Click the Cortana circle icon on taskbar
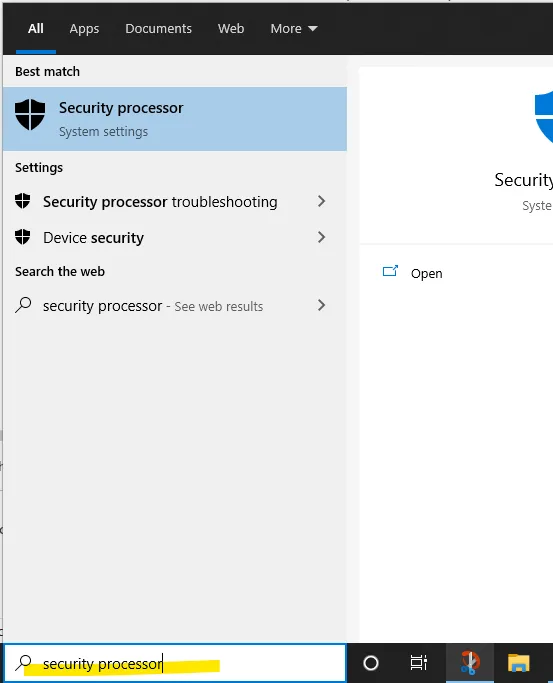This screenshot has width=553, height=683. click(371, 663)
